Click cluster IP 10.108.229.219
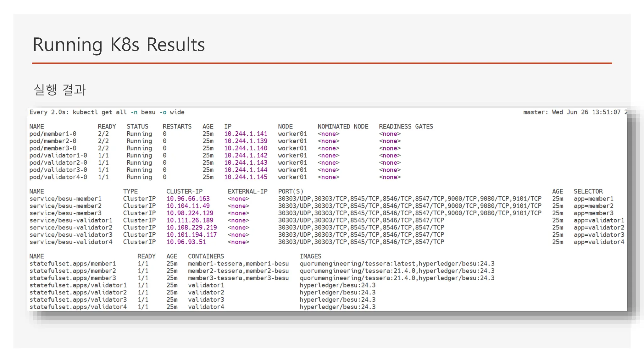 192,228
